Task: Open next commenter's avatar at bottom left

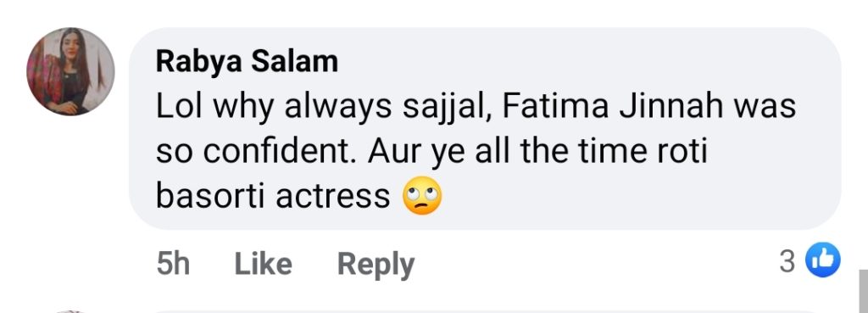Action: 71,311
